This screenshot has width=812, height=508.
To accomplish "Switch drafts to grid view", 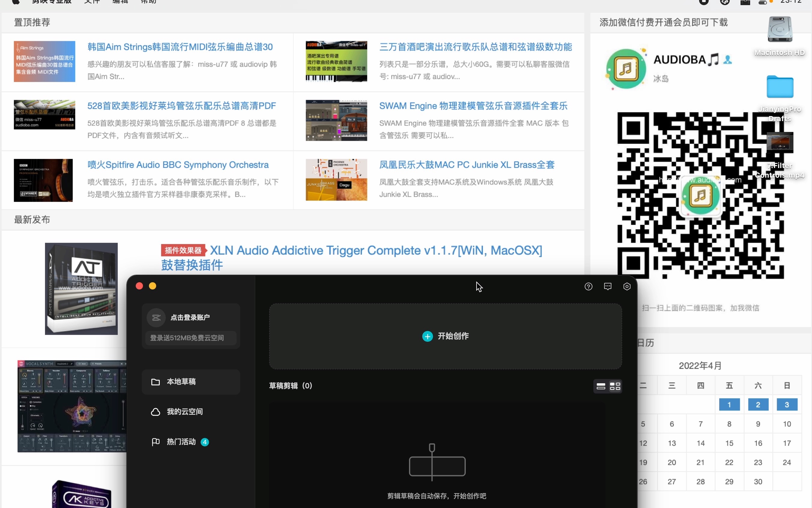I will click(x=615, y=386).
